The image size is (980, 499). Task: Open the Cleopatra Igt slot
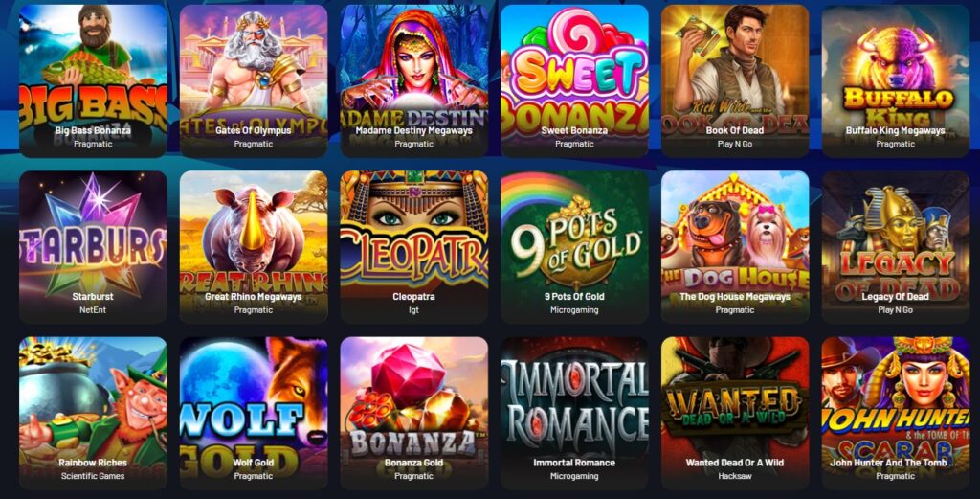[413, 247]
